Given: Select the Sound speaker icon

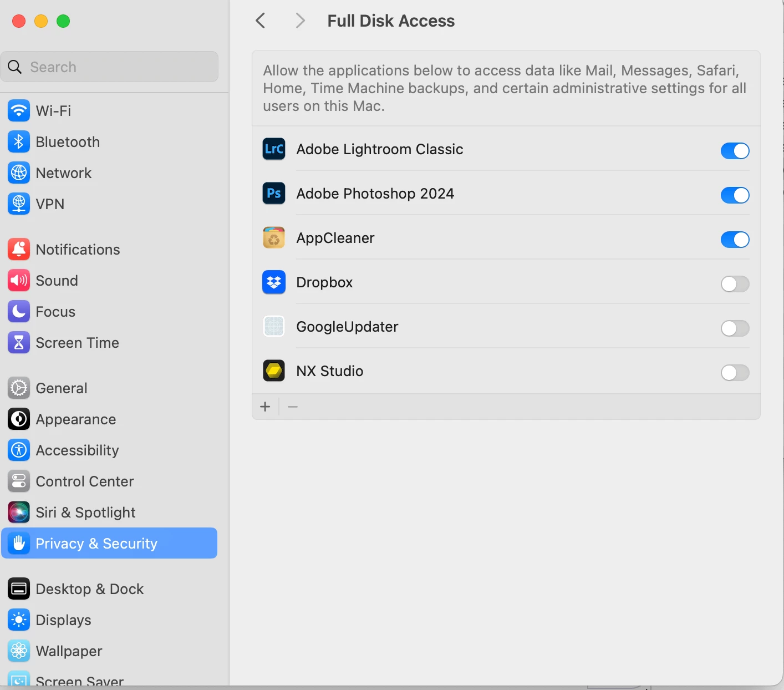Looking at the screenshot, I should [19, 281].
